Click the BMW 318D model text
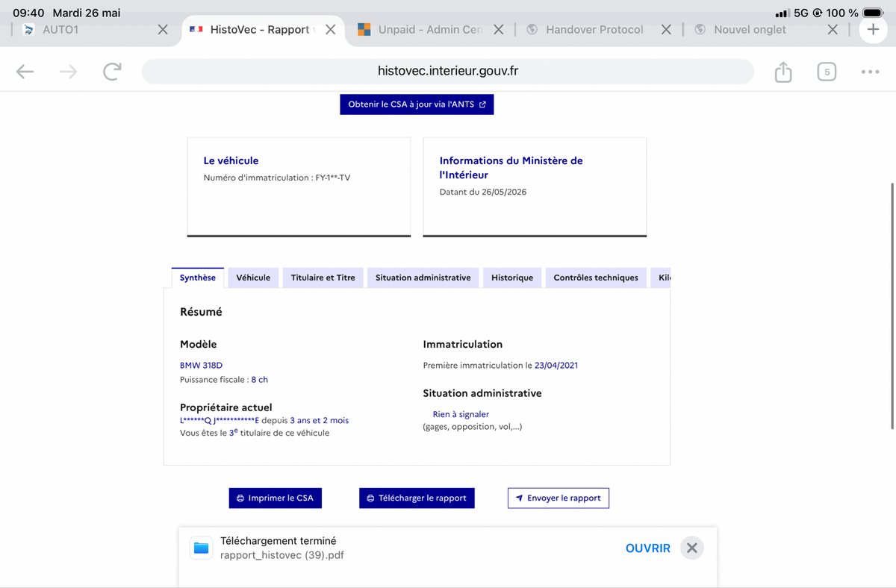 pos(202,366)
